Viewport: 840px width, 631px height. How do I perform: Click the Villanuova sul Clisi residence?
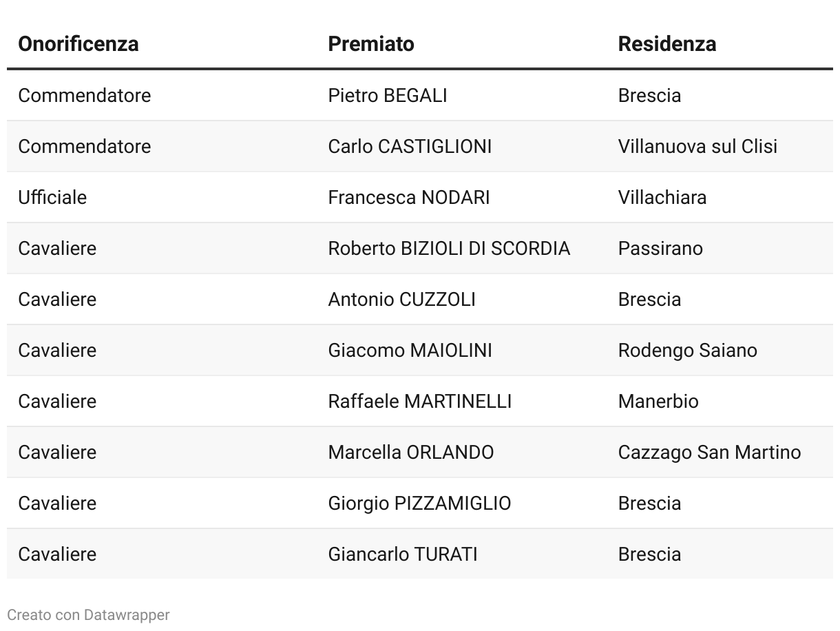click(x=697, y=146)
